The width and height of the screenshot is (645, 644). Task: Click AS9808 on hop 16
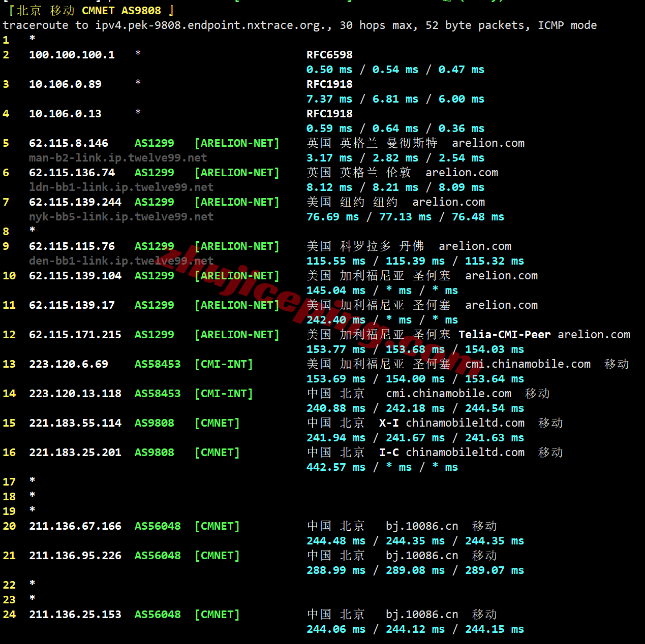155,453
